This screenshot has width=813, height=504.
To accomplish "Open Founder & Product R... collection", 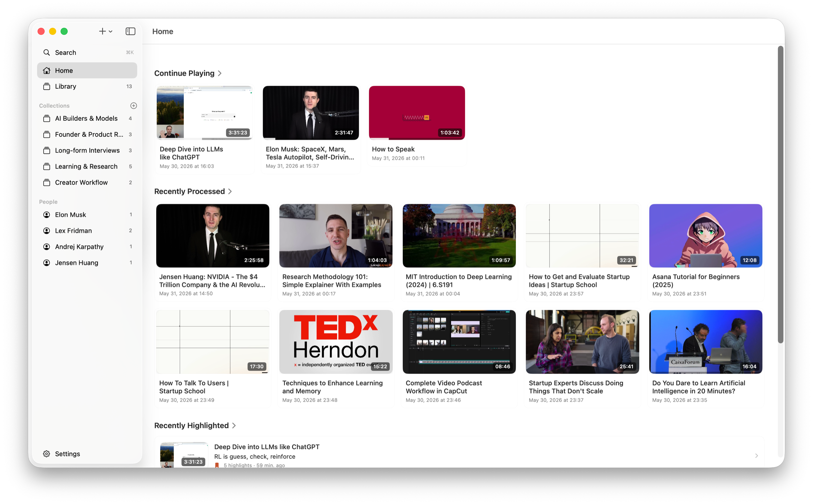I will point(87,134).
